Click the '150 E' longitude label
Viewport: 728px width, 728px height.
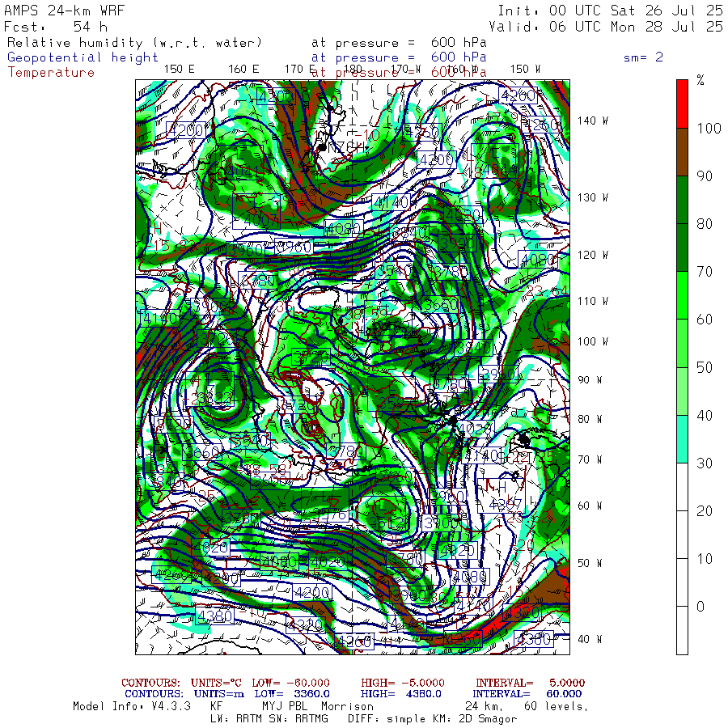point(180,70)
